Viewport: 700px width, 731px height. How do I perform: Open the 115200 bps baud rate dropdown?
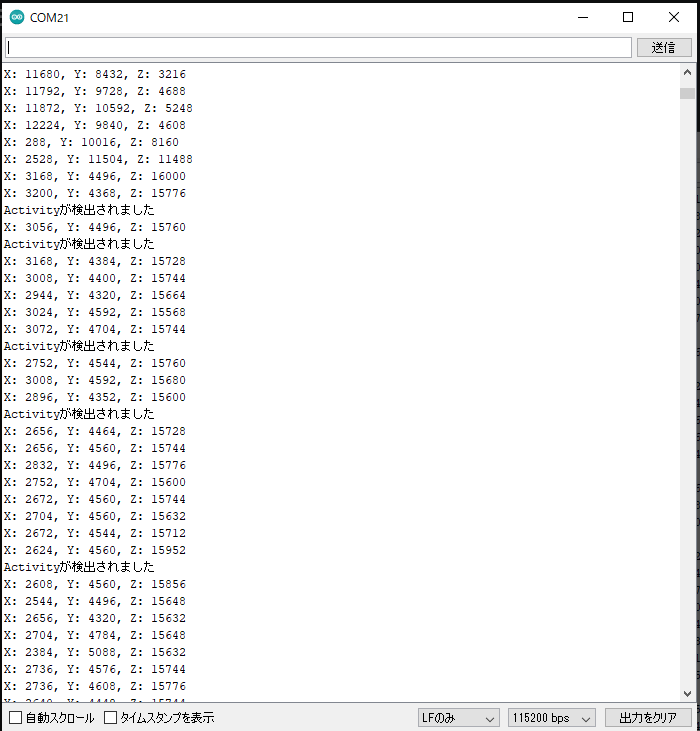(552, 718)
